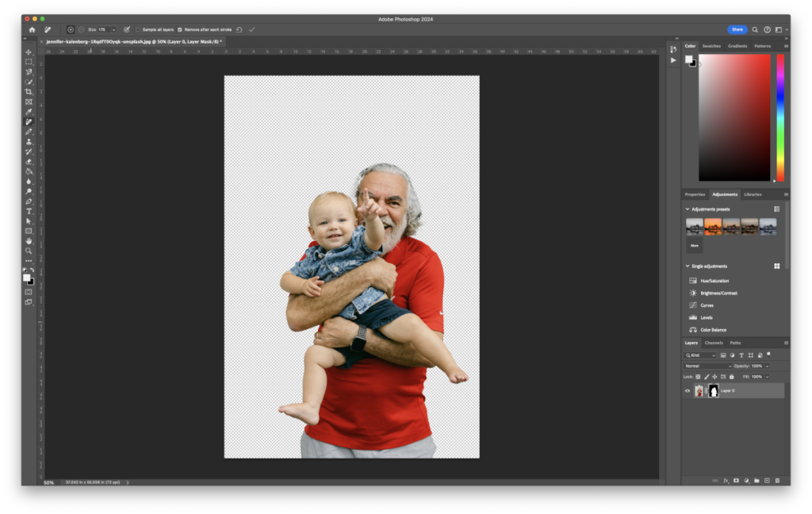The width and height of the screenshot is (812, 514).
Task: Uncheck Remove after each stroke
Action: [179, 29]
